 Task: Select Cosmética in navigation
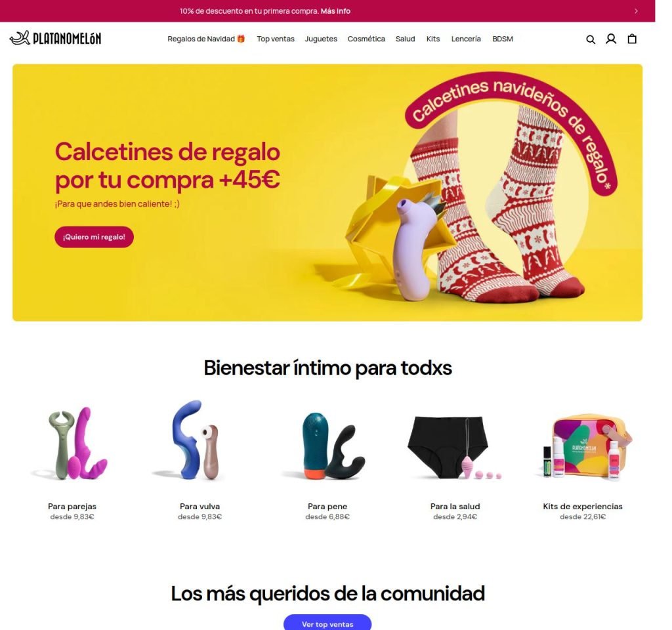click(x=366, y=39)
